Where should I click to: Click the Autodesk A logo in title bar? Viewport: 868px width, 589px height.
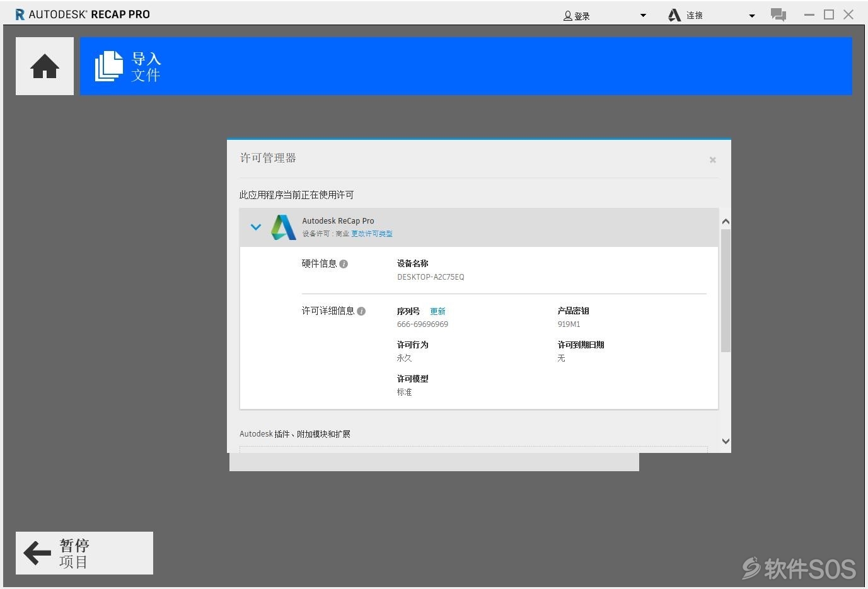pyautogui.click(x=674, y=15)
